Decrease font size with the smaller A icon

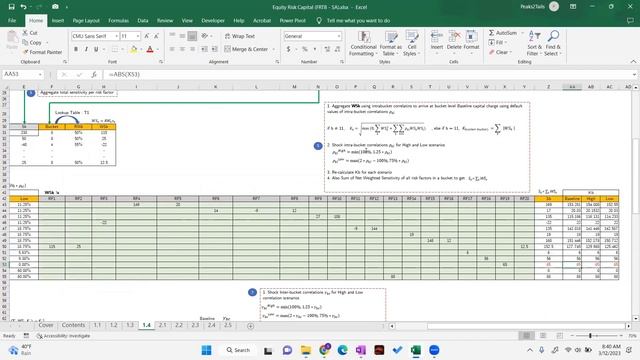[x=156, y=36]
